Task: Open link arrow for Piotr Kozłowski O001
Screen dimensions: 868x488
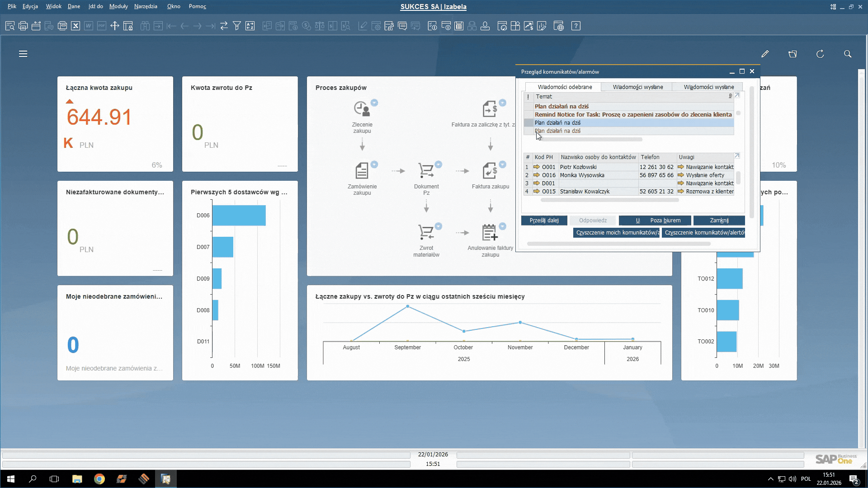Action: [537, 167]
